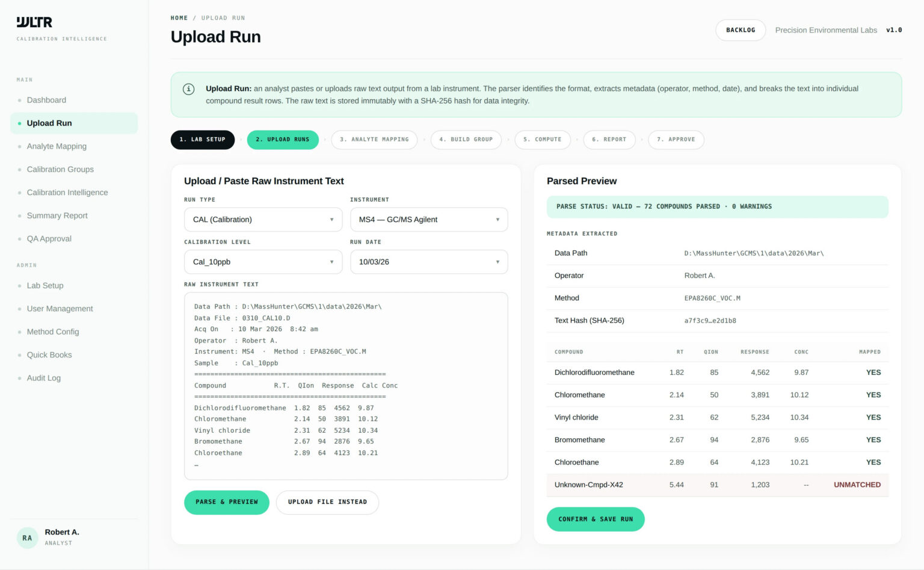Viewport: 924px width, 570px height.
Task: Select the Dichlorodifluoromethane preview row
Action: [718, 373]
